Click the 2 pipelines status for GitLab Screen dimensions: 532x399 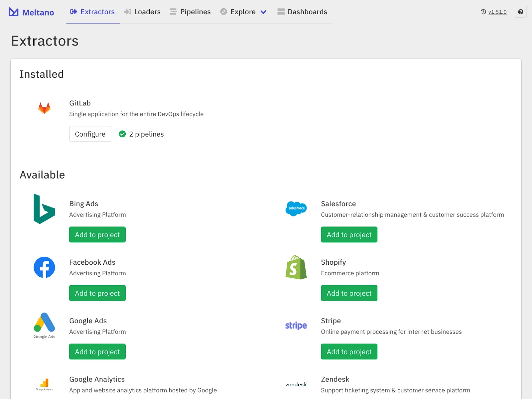click(141, 134)
